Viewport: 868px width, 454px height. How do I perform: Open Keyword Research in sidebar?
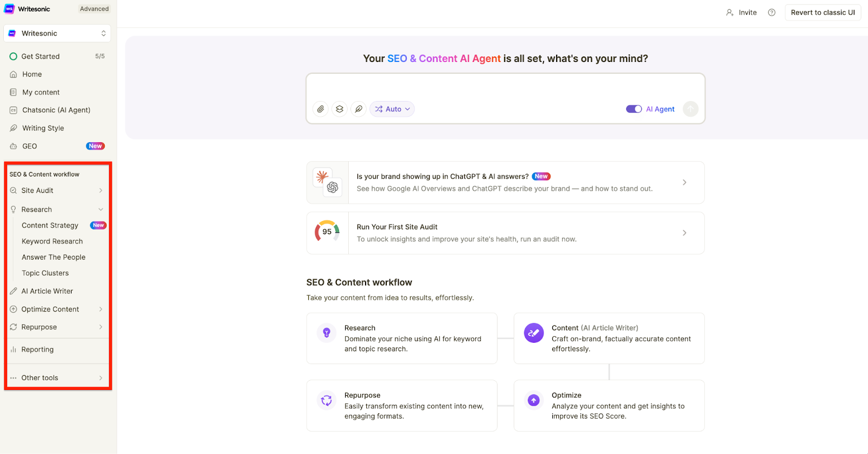coord(52,241)
